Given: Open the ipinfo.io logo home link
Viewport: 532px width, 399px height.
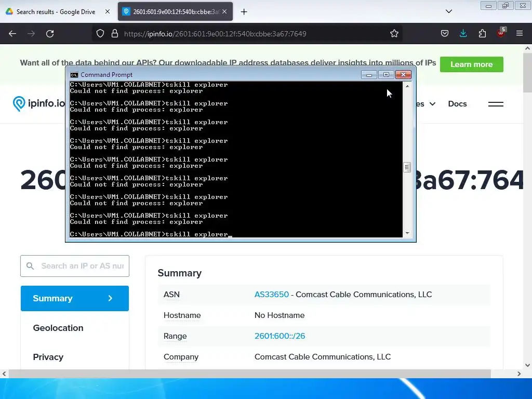Looking at the screenshot, I should (38, 103).
